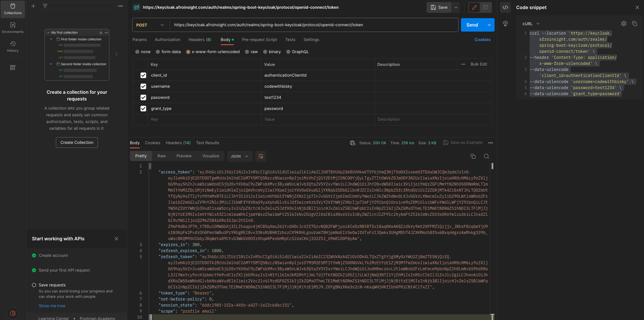The width and height of the screenshot is (644, 320).
Task: Uncheck the password parameter row
Action: [143, 97]
